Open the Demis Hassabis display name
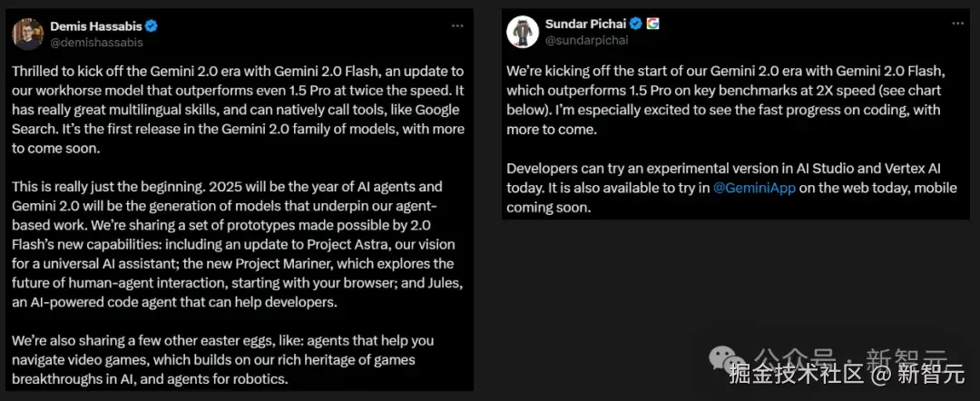Image resolution: width=980 pixels, height=401 pixels. (x=93, y=26)
